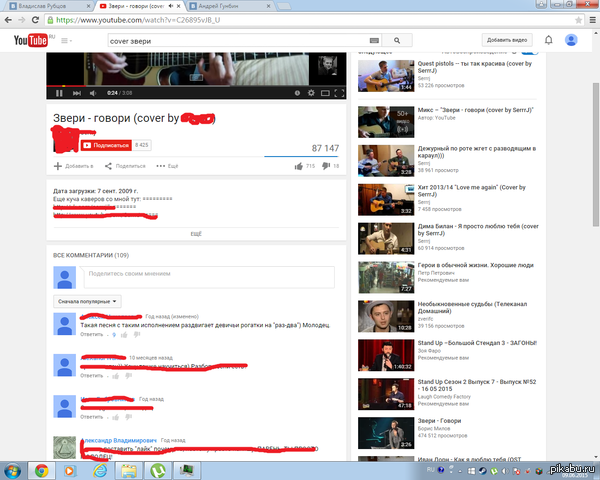Viewport: 600px width, 480px height.
Task: Pause the video playback
Action: click(59, 93)
